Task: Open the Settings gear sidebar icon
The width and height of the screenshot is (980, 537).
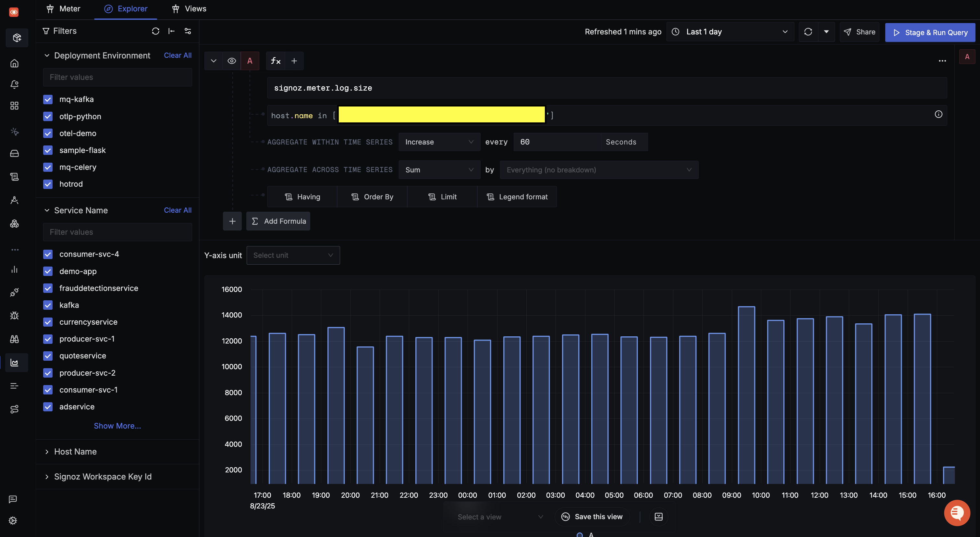Action: point(13,520)
